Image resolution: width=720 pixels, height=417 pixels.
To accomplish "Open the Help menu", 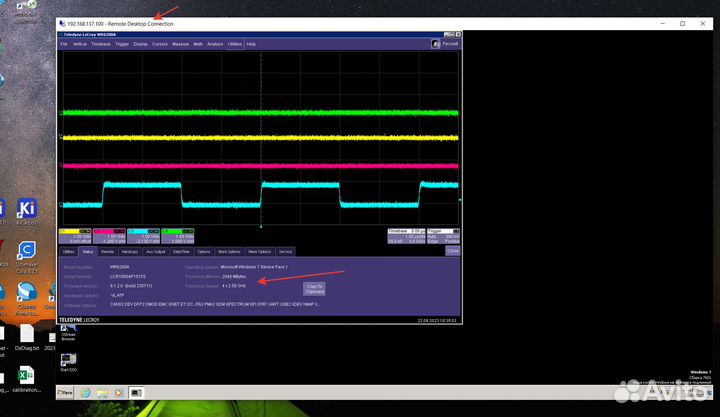I will [251, 44].
